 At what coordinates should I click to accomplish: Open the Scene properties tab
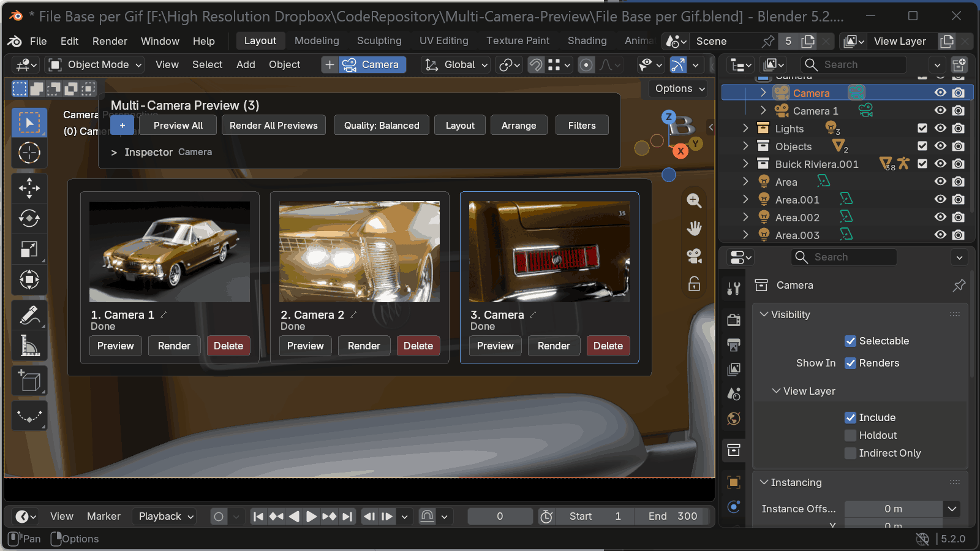[734, 393]
